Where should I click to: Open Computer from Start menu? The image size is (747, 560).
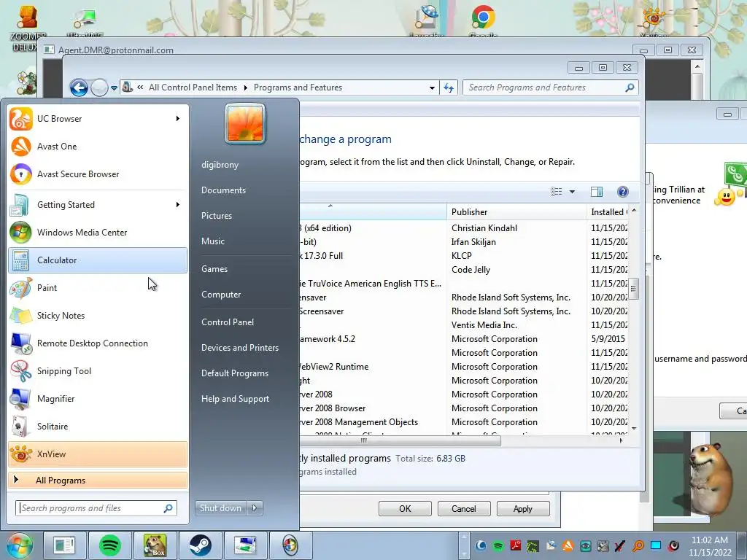click(221, 295)
